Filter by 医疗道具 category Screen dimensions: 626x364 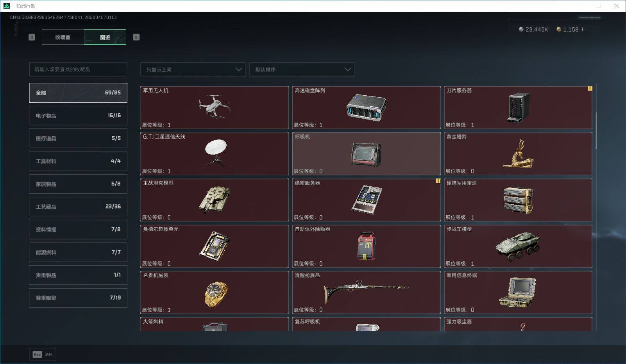click(x=78, y=138)
